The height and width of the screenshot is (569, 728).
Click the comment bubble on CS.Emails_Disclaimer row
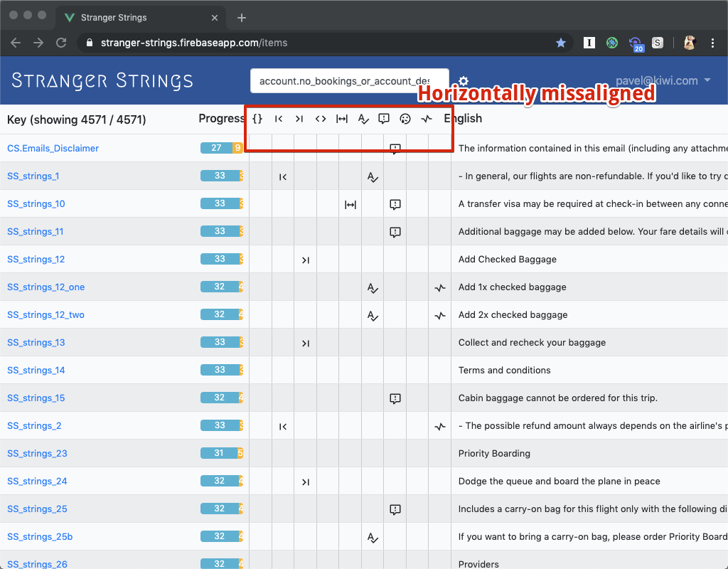click(395, 148)
